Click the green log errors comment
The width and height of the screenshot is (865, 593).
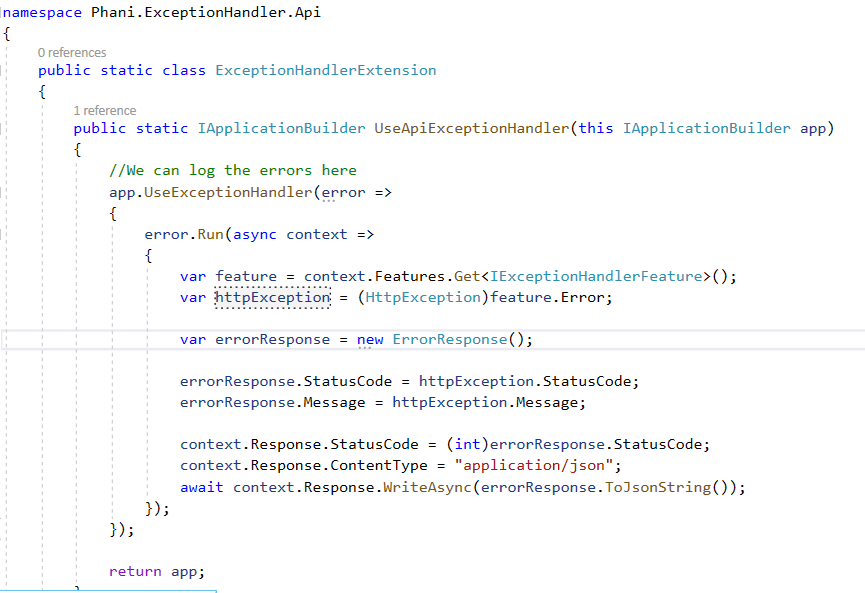click(x=232, y=170)
